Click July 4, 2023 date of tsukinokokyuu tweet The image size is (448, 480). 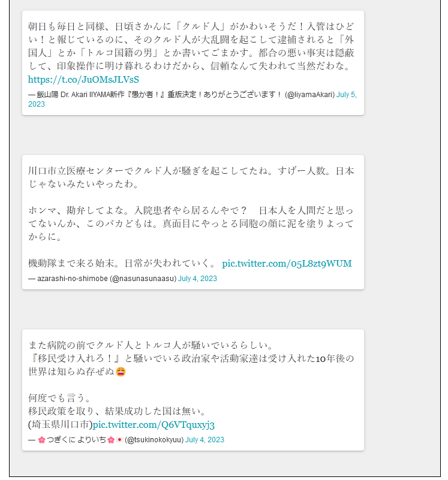pyautogui.click(x=205, y=440)
